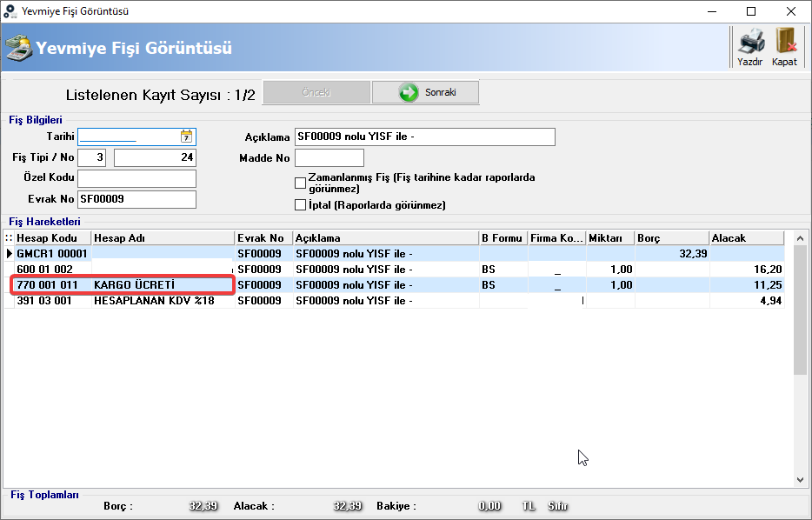This screenshot has width=812, height=520.
Task: Click the Açıklama field in Fiş Bilgileri
Action: (424, 137)
